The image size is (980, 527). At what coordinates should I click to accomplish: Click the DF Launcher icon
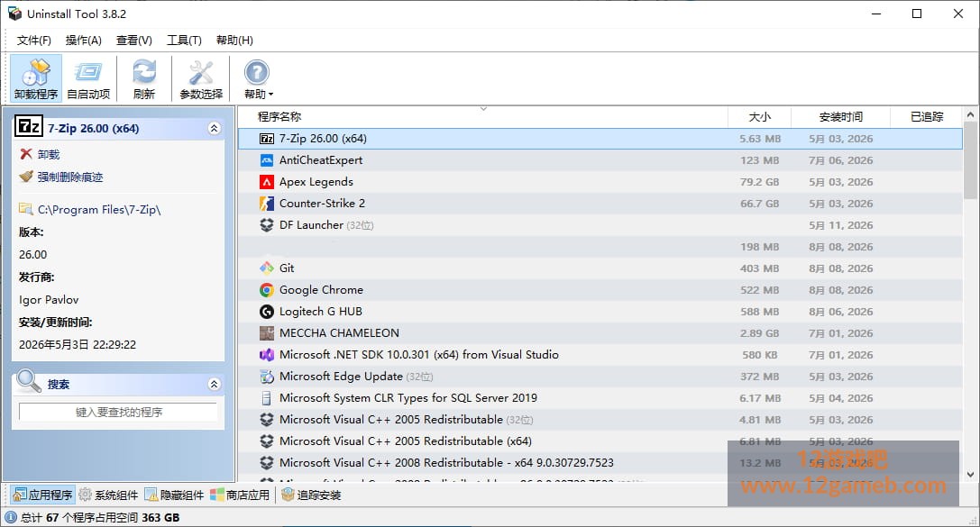pyautogui.click(x=267, y=225)
